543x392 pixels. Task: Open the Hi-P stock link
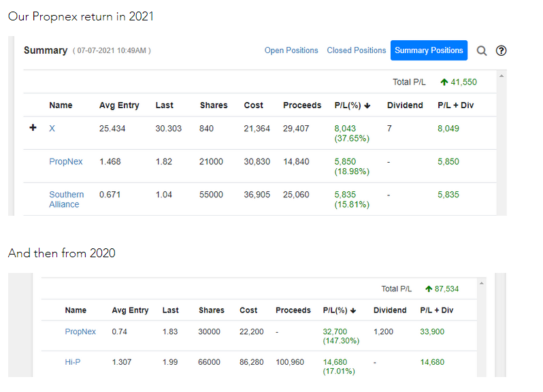coord(73,362)
